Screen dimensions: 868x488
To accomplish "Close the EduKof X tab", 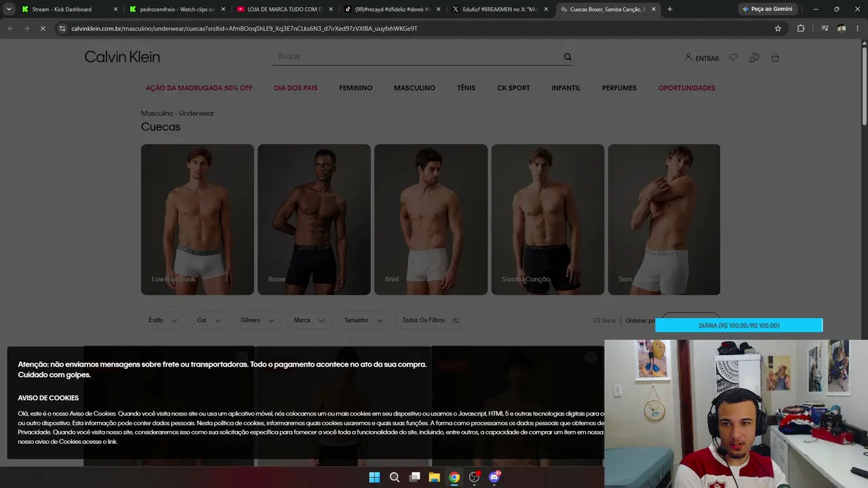I will pos(546,9).
